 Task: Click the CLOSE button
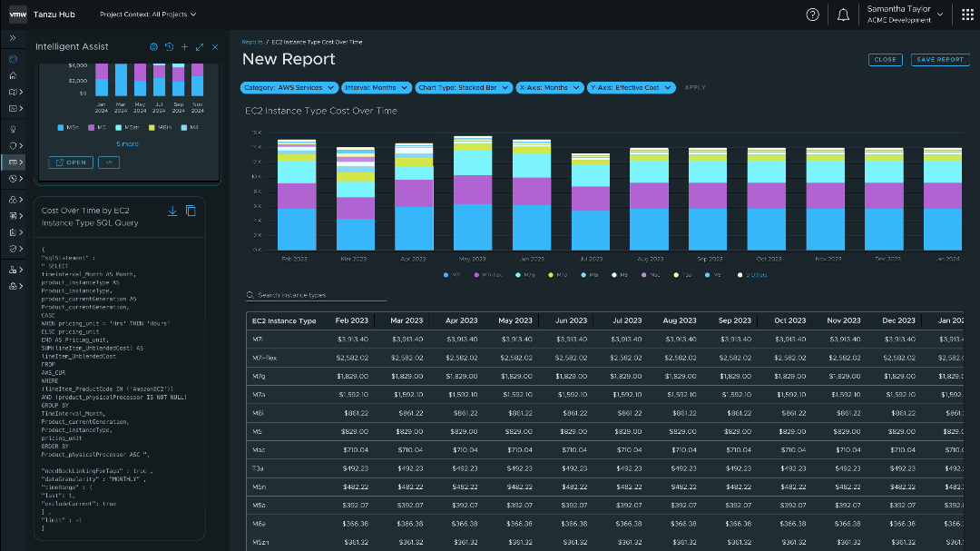pyautogui.click(x=885, y=59)
